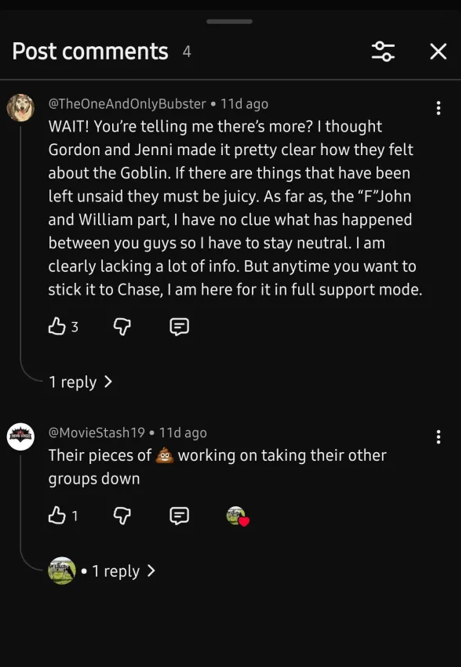Screen dimensions: 461x667
Task: Reply to TheOneAndOnlyBubster's comment
Action: click(179, 327)
